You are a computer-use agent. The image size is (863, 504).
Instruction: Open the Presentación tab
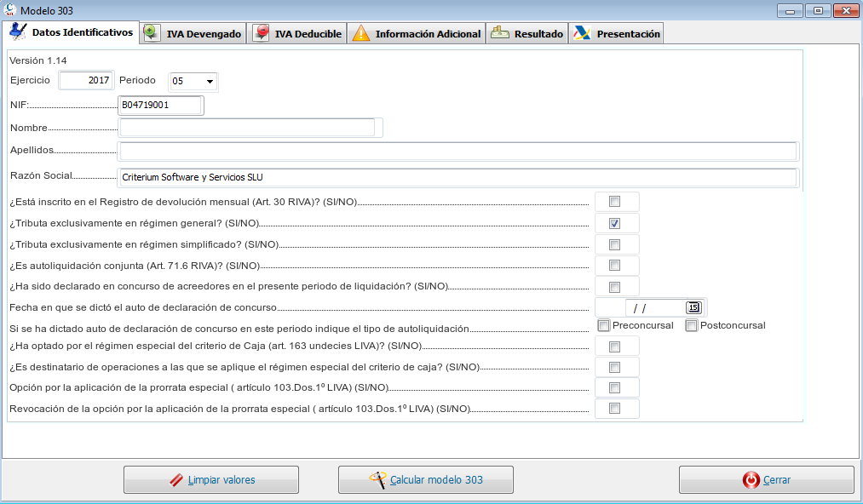pyautogui.click(x=616, y=33)
